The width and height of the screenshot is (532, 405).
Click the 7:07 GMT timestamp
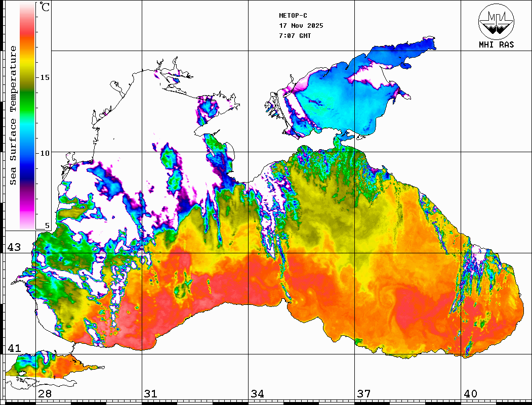295,36
